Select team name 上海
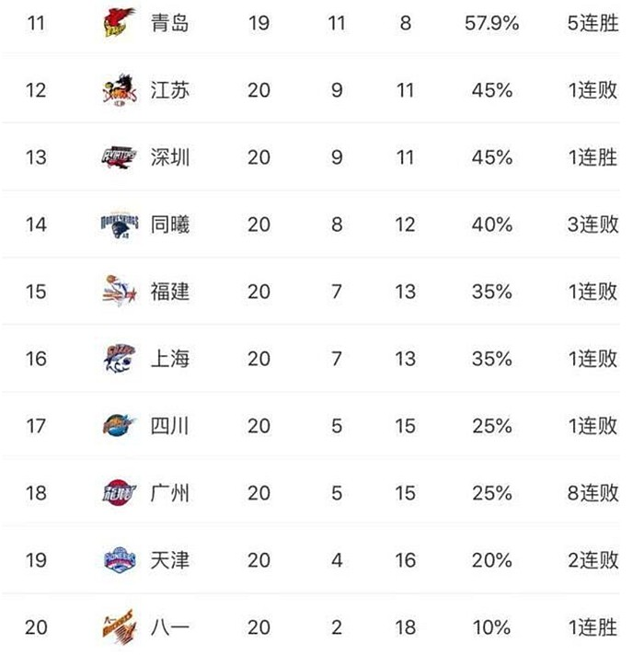 pyautogui.click(x=170, y=359)
